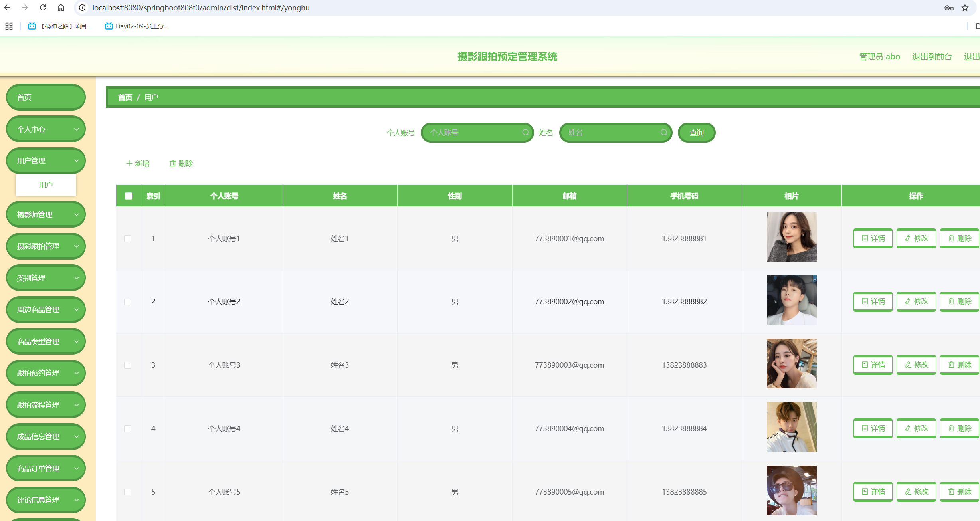Expand the 评论信息管理 menu
Viewport: 980px width, 521px height.
point(46,500)
